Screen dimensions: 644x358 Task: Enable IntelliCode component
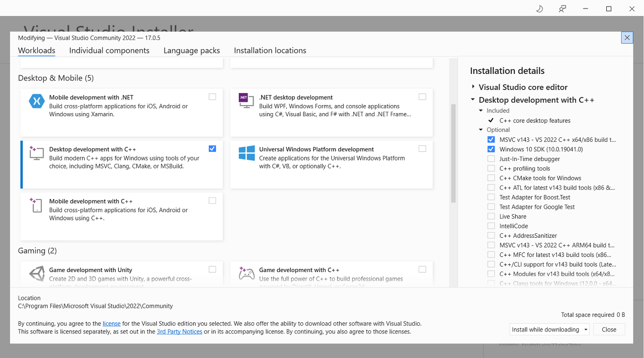(x=491, y=226)
